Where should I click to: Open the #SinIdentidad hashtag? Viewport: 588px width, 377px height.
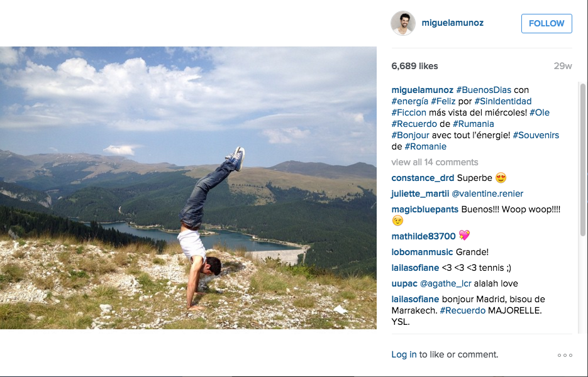tap(503, 101)
